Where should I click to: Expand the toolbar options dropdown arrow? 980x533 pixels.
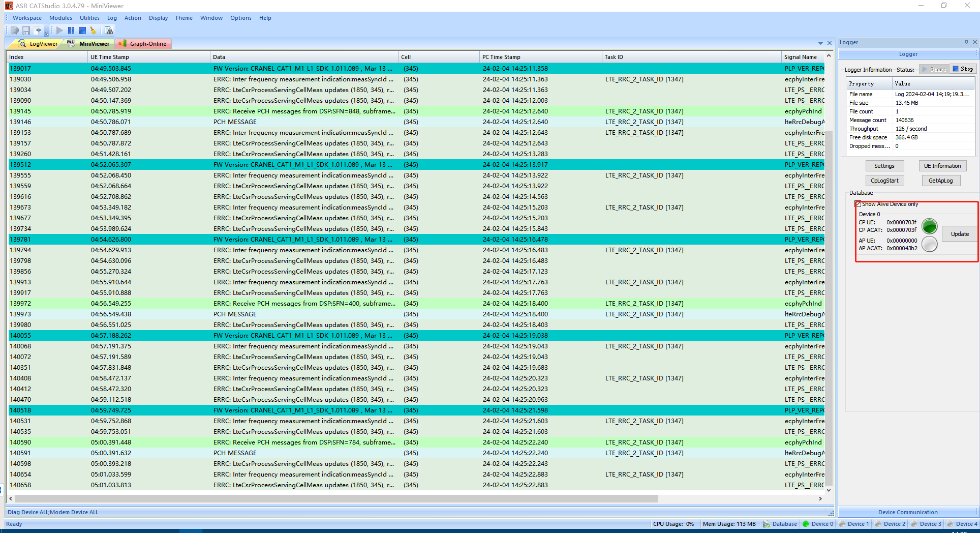point(47,34)
